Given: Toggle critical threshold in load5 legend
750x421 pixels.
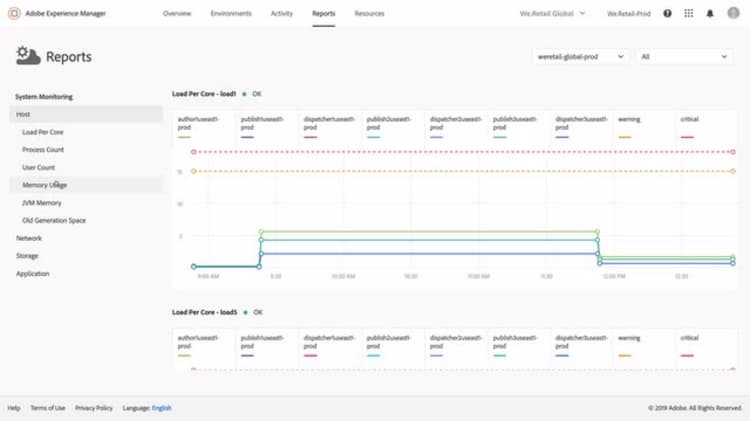Looking at the screenshot, I should click(x=706, y=346).
